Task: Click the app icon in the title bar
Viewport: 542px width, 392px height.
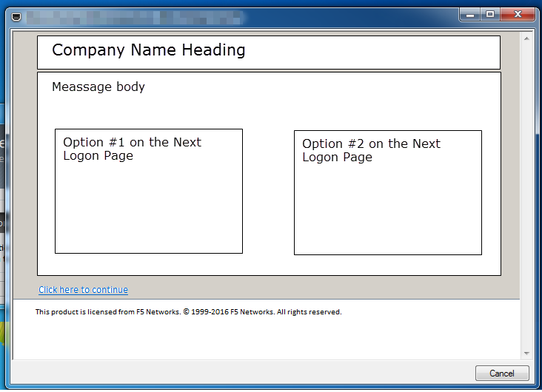Action: tap(16, 16)
